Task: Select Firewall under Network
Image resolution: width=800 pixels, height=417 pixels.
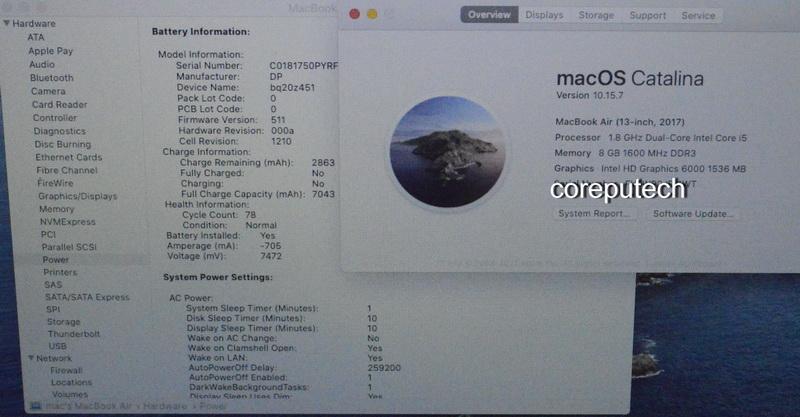Action: click(x=66, y=370)
